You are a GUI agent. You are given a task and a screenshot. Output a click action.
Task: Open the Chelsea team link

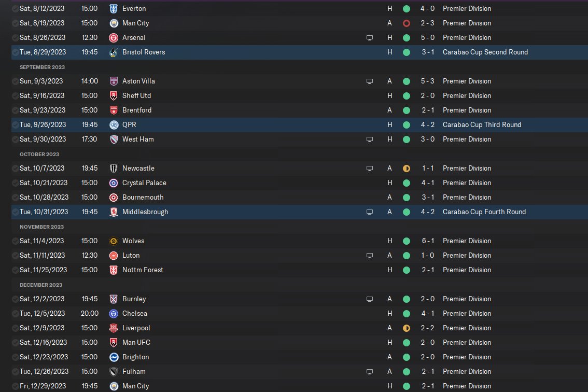[x=135, y=313]
